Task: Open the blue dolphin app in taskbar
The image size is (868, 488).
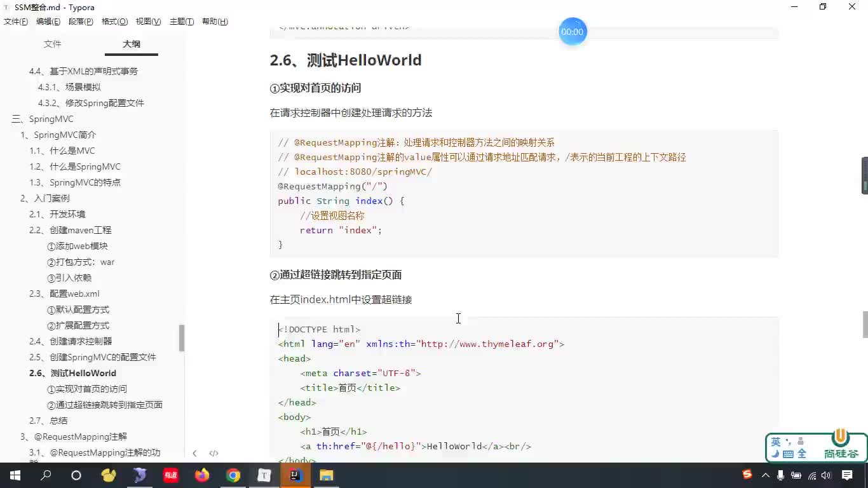Action: (x=140, y=475)
